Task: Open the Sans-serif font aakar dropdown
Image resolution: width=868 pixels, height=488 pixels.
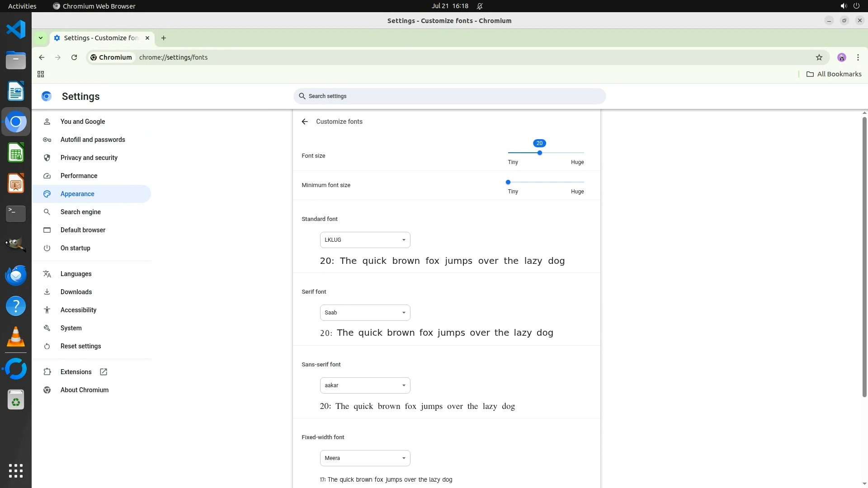Action: coord(365,385)
